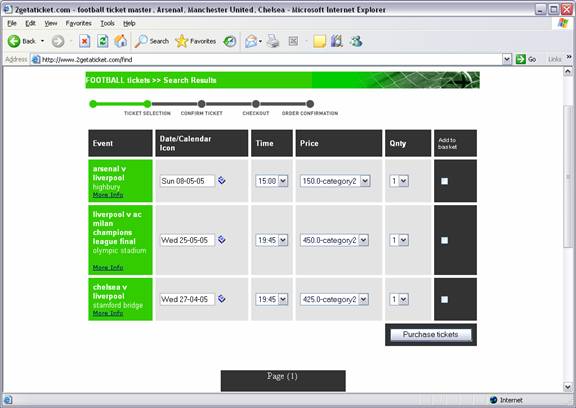Open the Search toolbar button
The width and height of the screenshot is (576, 408).
[152, 41]
